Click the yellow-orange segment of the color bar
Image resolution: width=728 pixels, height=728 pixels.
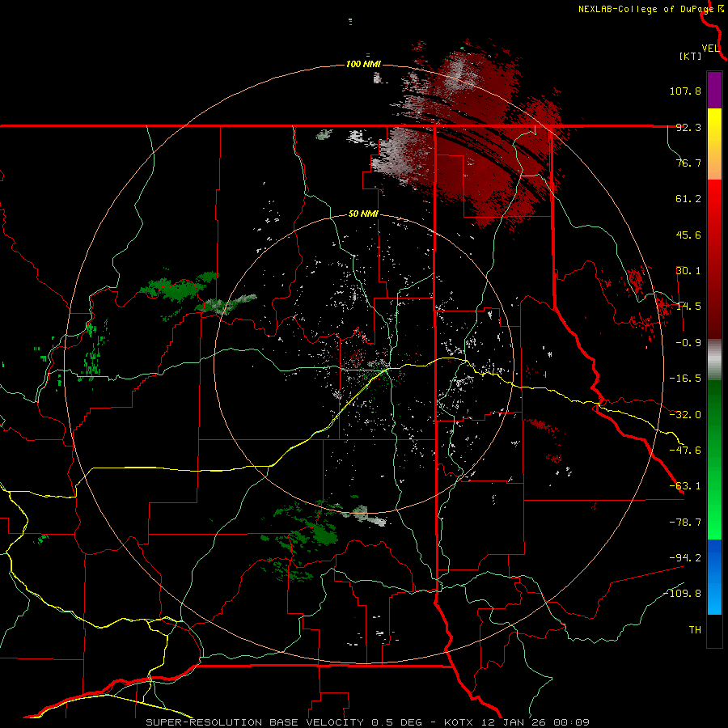714,144
